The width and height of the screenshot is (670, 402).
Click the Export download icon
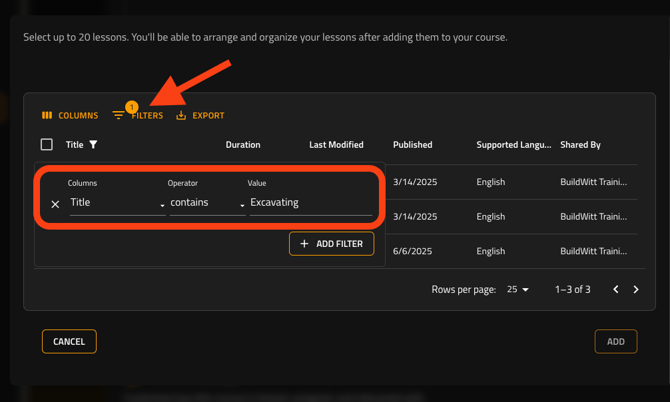[x=181, y=116]
